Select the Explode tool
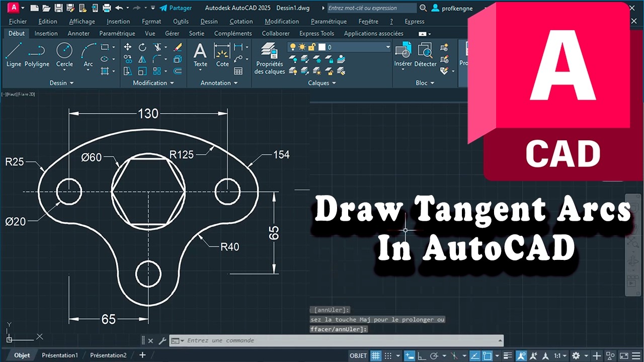This screenshot has height=362, width=644. [x=178, y=59]
